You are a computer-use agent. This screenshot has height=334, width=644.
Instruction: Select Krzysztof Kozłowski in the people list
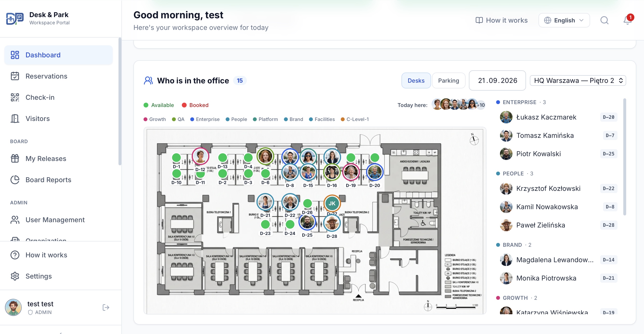(559, 188)
